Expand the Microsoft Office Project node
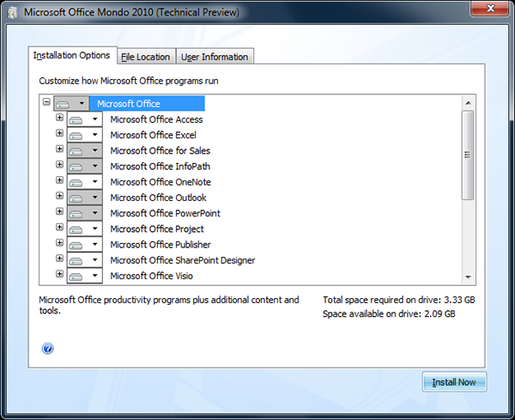This screenshot has height=420, width=515. [x=59, y=227]
